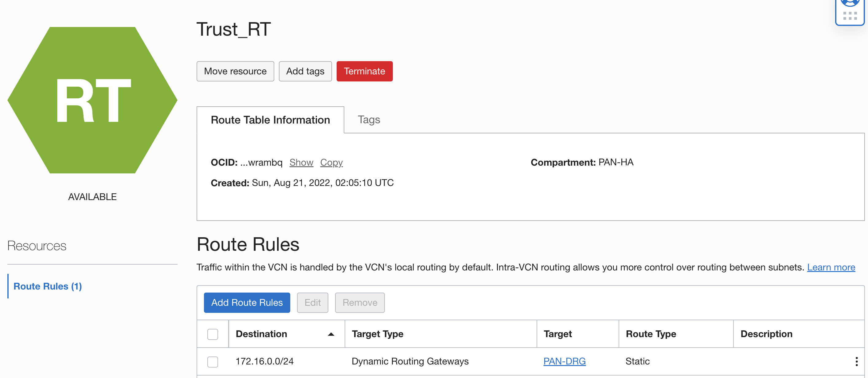Click the Edit route rule button
Image resolution: width=868 pixels, height=378 pixels.
[x=312, y=302]
